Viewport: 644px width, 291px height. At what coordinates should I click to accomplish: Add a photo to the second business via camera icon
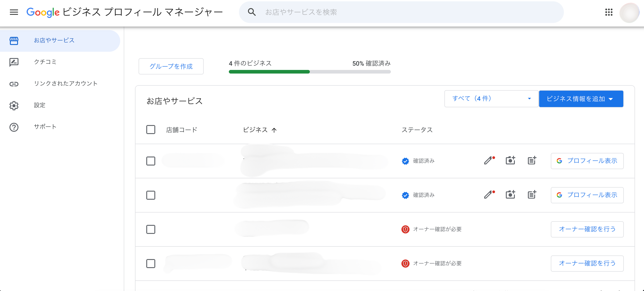[511, 195]
